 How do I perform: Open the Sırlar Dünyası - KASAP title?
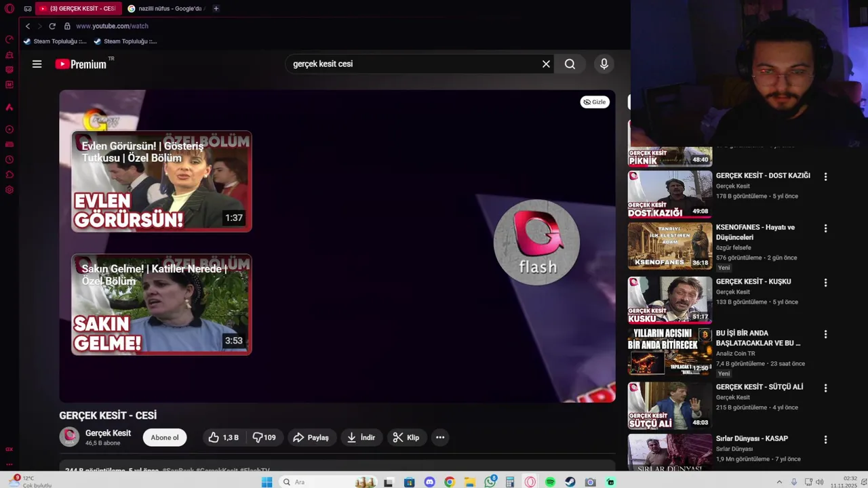click(x=752, y=439)
